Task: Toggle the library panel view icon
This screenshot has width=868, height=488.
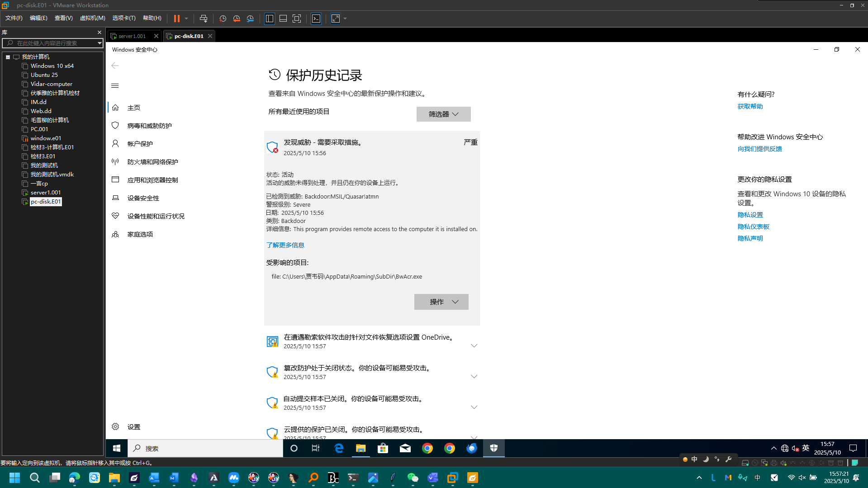Action: [270, 19]
